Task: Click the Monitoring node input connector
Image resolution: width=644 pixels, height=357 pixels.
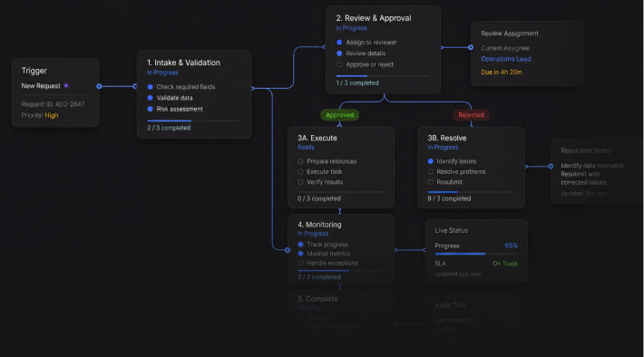Action: pyautogui.click(x=288, y=250)
